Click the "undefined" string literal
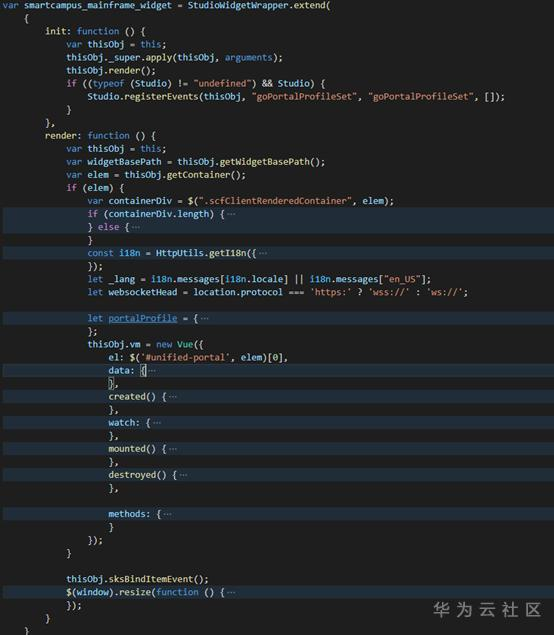This screenshot has width=554, height=635. (222, 83)
